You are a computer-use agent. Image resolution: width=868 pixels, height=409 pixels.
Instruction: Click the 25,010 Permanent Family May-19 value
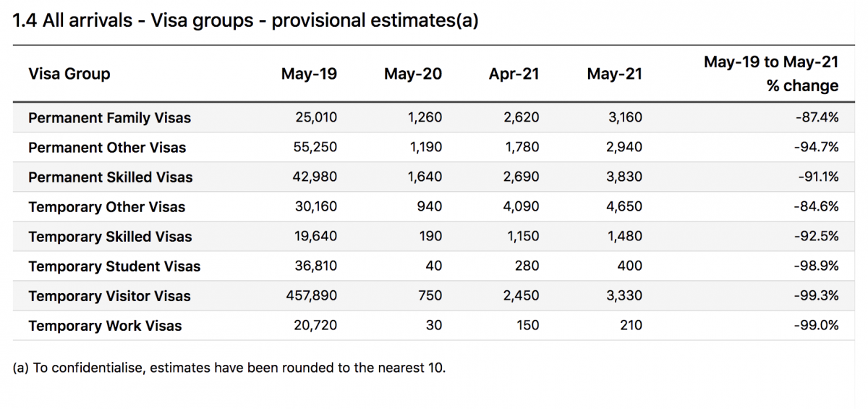(x=316, y=117)
